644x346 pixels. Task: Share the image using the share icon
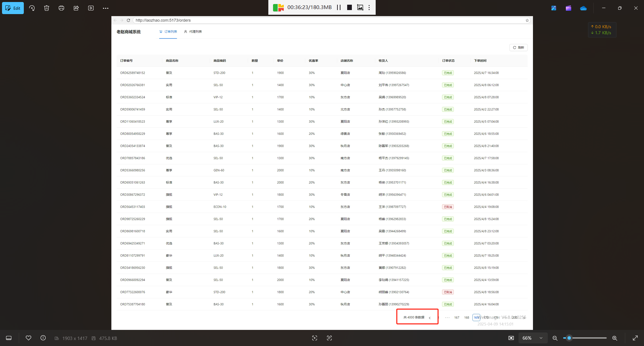click(76, 8)
